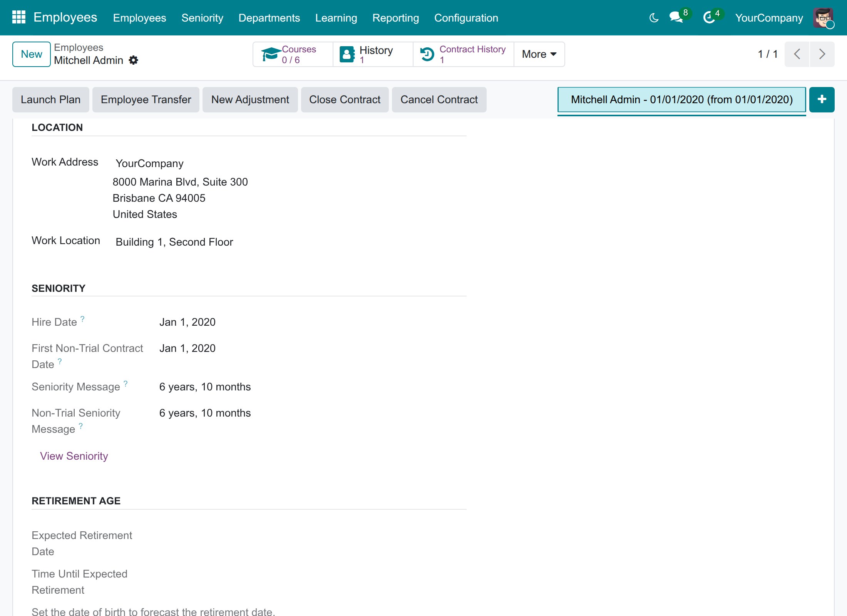Screen dimensions: 847x616
Task: Expand the More dropdown
Action: tap(539, 54)
